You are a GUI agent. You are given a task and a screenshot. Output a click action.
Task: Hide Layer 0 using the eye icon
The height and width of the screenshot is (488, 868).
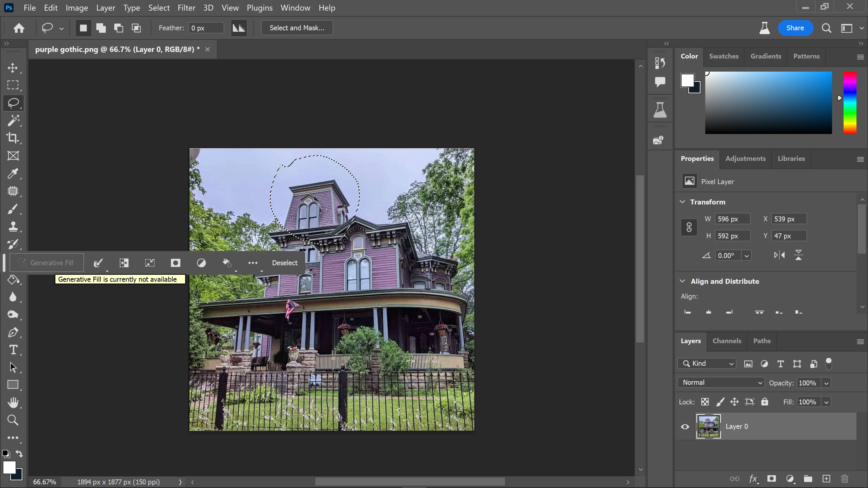click(685, 427)
